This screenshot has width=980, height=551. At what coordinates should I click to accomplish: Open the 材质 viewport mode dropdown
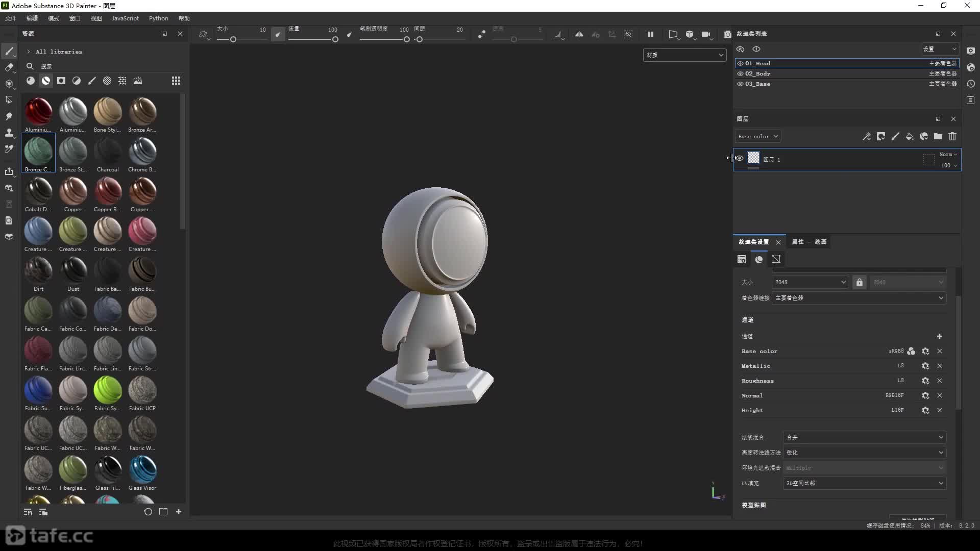coord(684,55)
